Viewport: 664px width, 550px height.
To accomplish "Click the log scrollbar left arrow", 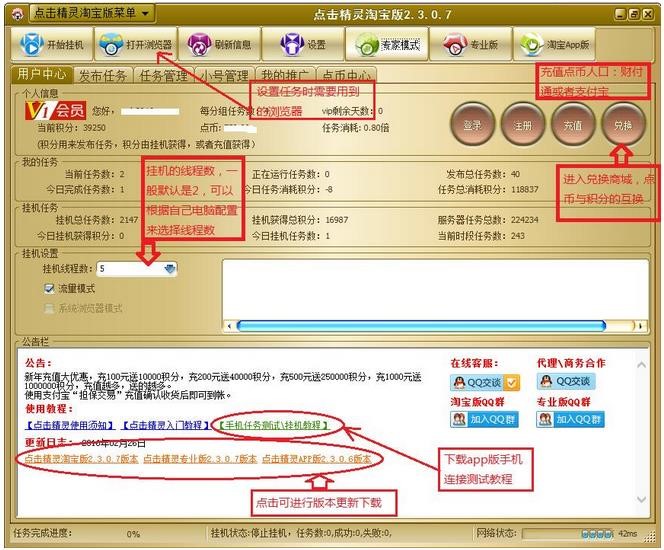I will click(x=229, y=326).
